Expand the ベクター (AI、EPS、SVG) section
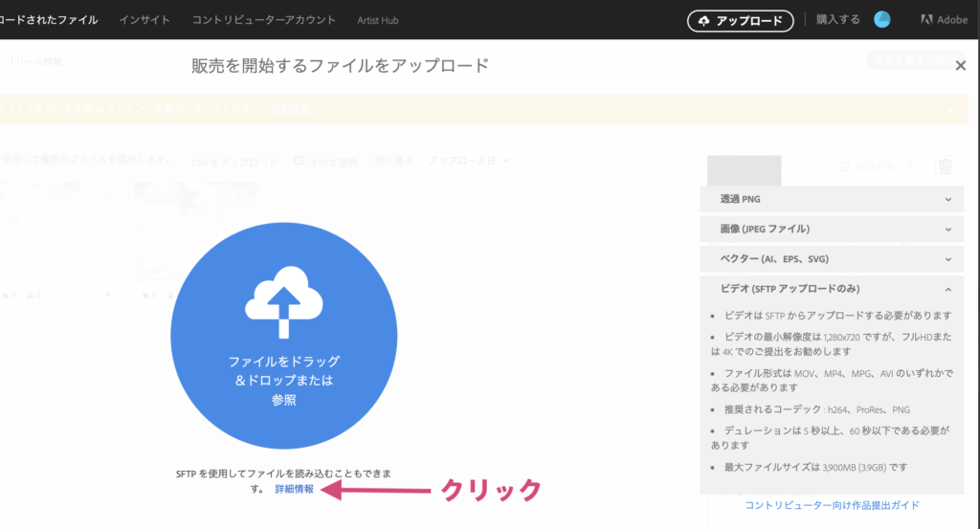980x529 pixels. [832, 259]
